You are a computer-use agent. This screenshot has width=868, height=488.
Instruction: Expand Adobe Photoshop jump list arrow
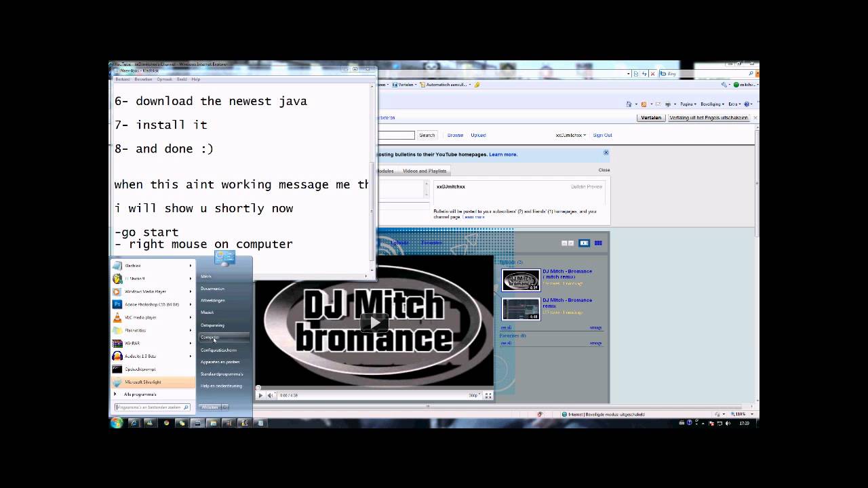click(191, 304)
